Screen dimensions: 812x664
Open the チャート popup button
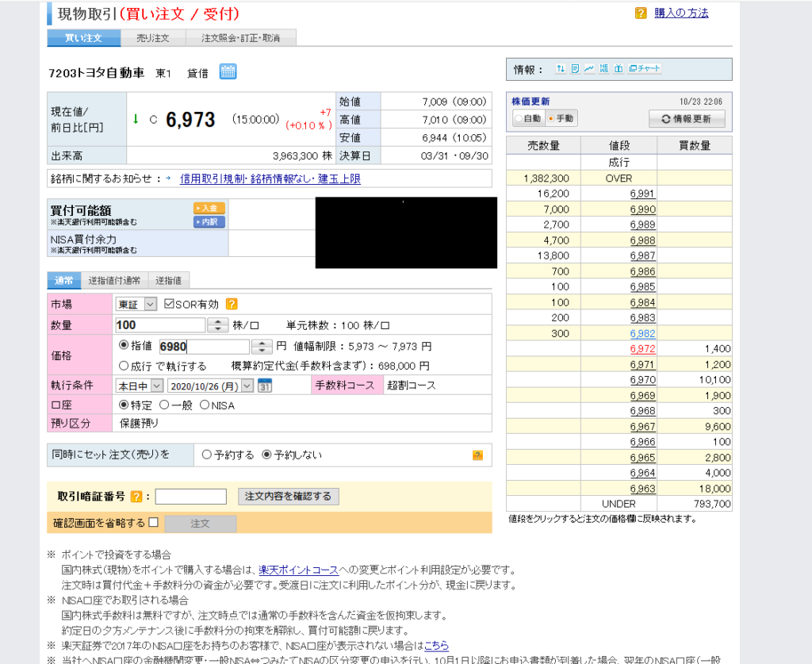click(645, 68)
